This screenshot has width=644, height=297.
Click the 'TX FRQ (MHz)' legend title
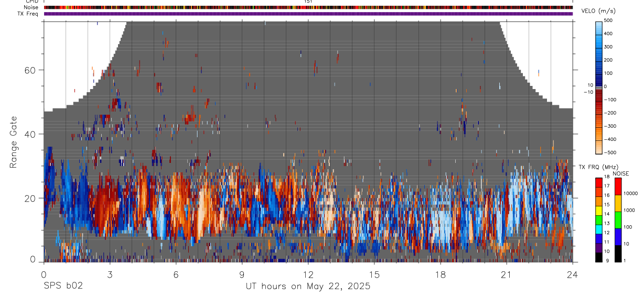click(x=597, y=167)
